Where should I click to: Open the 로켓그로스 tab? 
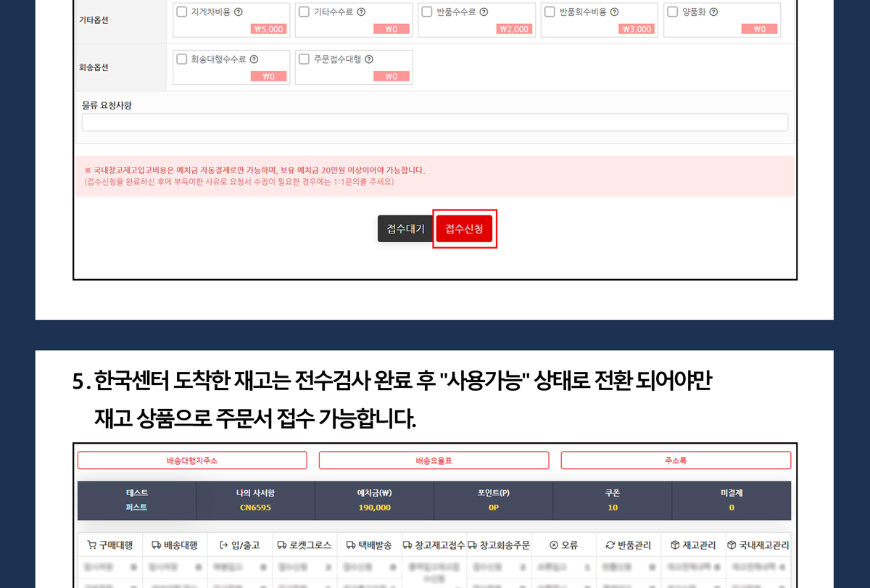[x=304, y=545]
